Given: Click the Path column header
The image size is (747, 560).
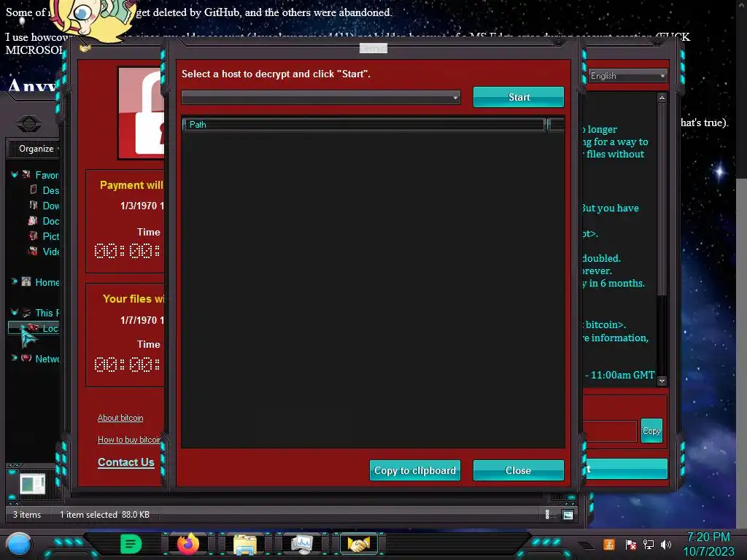Looking at the screenshot, I should (365, 125).
